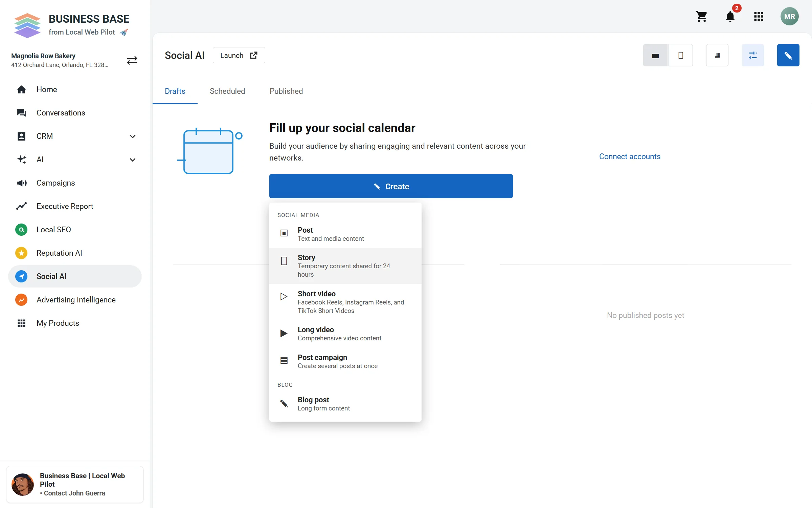
Task: Switch to calendar grid view
Action: click(717, 55)
